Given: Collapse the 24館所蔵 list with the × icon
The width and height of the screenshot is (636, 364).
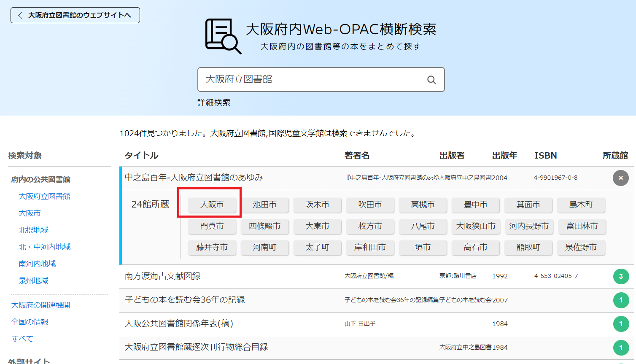Looking at the screenshot, I should click(x=620, y=178).
